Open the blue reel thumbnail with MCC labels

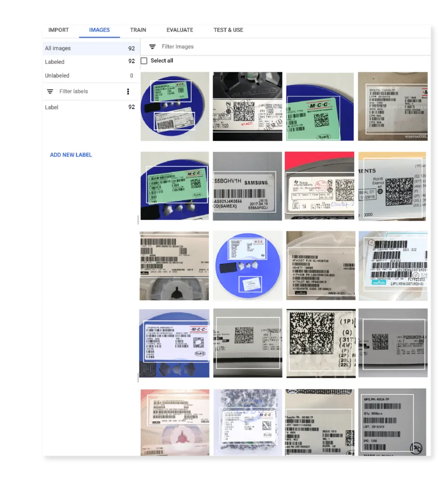(174, 106)
